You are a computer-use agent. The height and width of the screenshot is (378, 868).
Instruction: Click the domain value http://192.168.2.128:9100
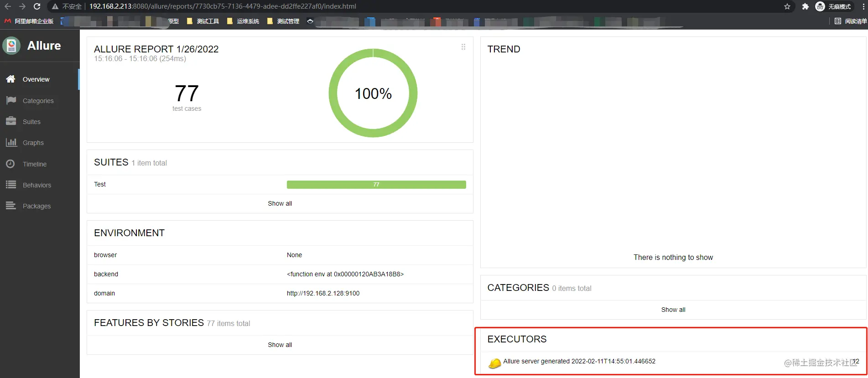click(x=323, y=293)
